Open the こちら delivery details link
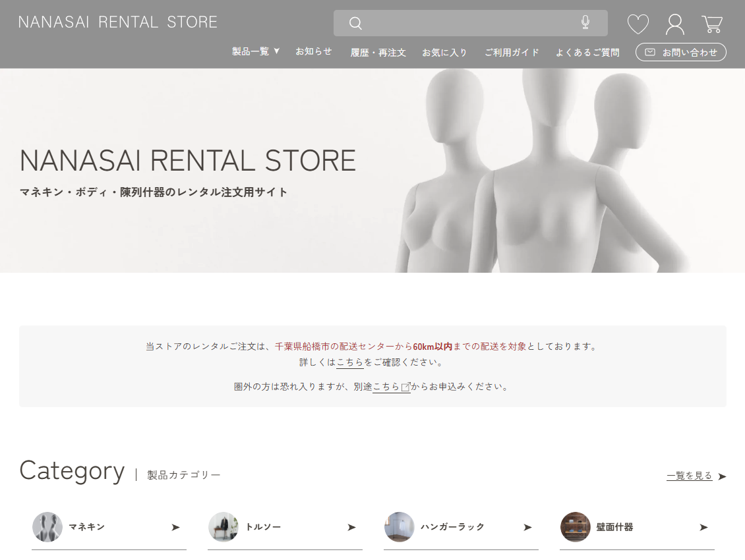This screenshot has width=745, height=560. tap(350, 362)
